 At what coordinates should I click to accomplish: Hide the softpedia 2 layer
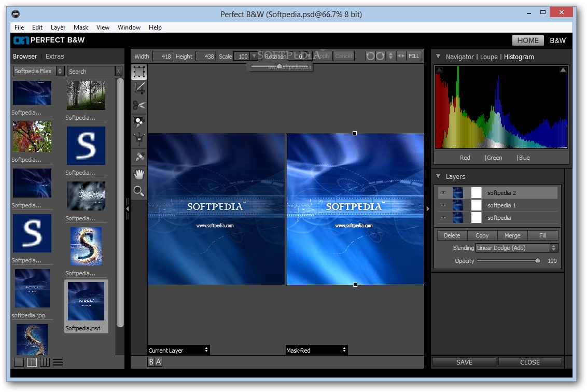coord(443,193)
